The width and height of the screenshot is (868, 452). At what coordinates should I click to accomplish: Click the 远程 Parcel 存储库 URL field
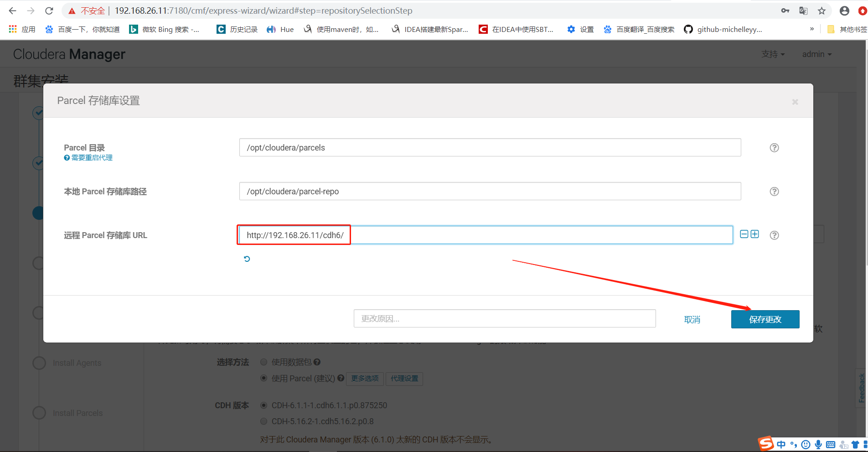click(486, 235)
